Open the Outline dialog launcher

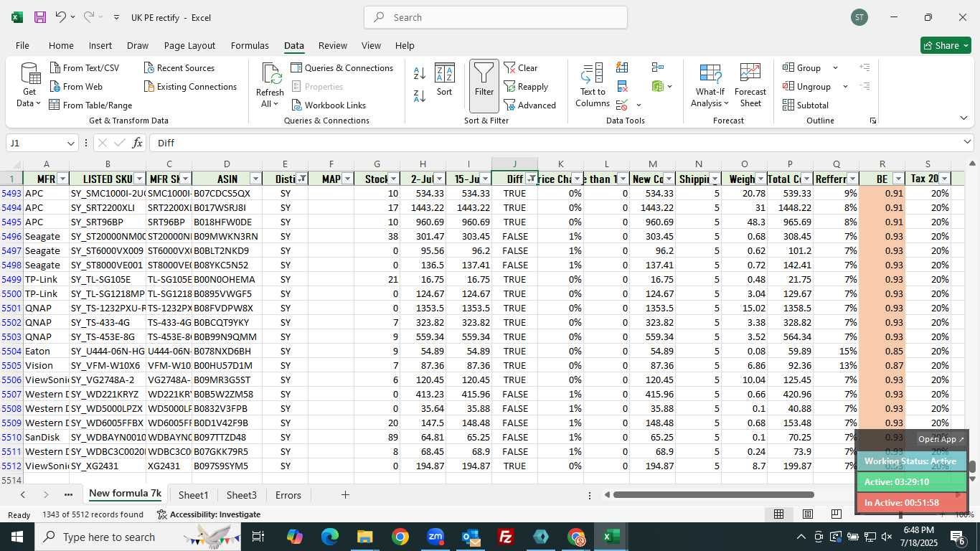[x=873, y=121]
